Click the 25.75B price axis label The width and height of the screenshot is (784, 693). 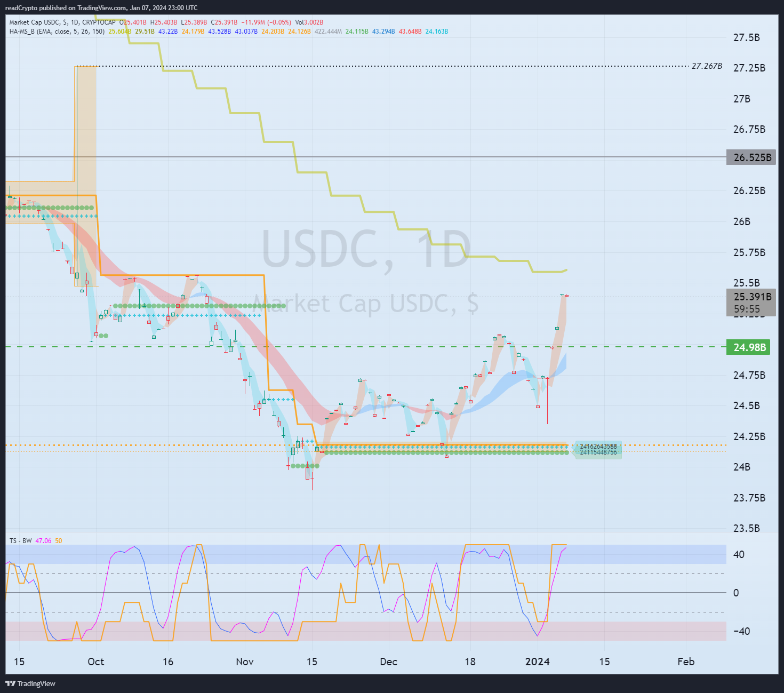(749, 252)
